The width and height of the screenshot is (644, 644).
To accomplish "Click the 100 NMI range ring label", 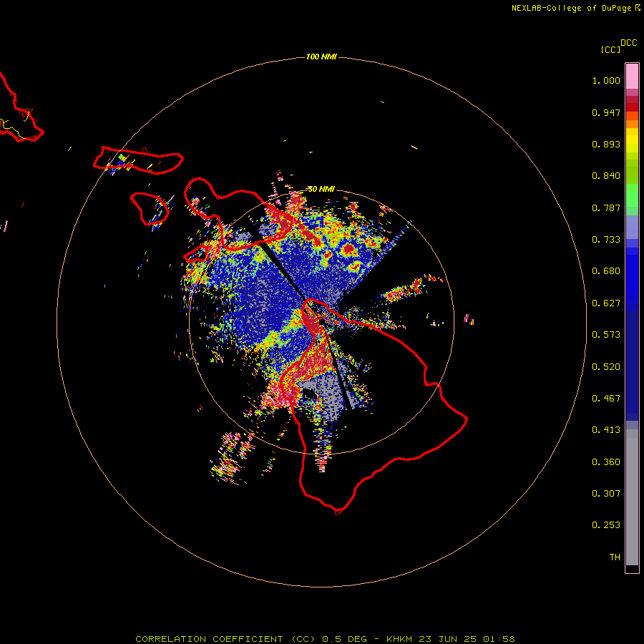I will (321, 57).
